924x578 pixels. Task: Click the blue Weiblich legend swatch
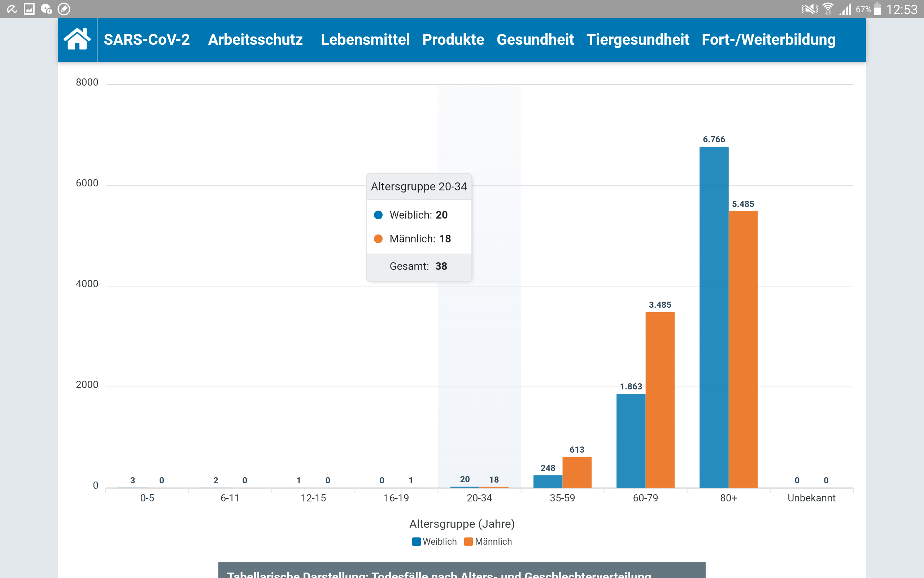[x=417, y=542]
